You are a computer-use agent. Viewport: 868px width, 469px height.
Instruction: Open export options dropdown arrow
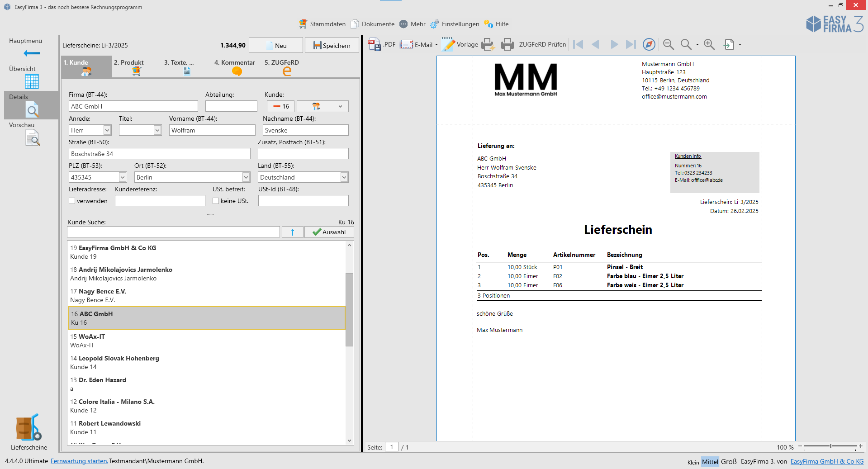[740, 45]
